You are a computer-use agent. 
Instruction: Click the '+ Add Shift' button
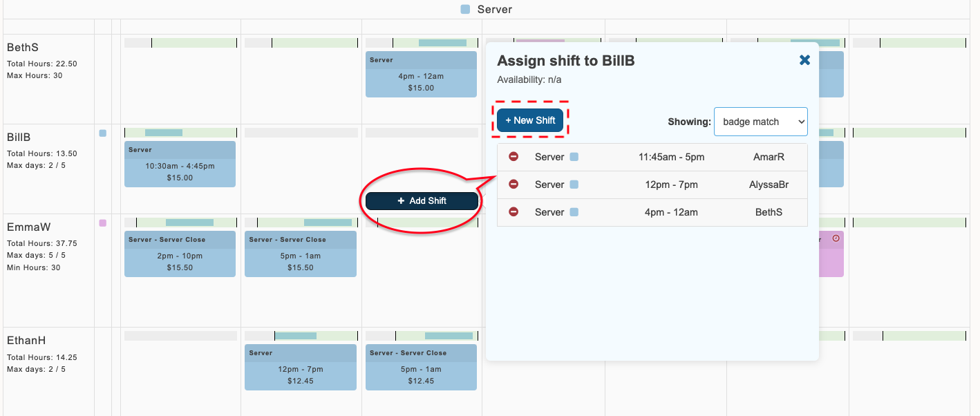pyautogui.click(x=421, y=200)
